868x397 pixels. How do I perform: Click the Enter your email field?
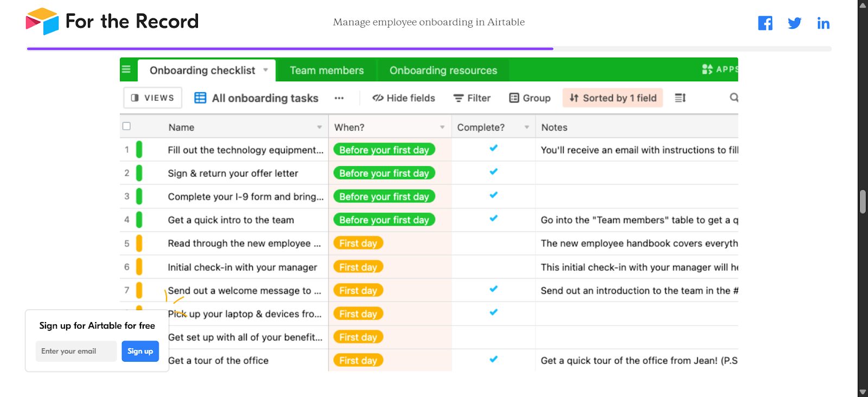pyautogui.click(x=76, y=351)
